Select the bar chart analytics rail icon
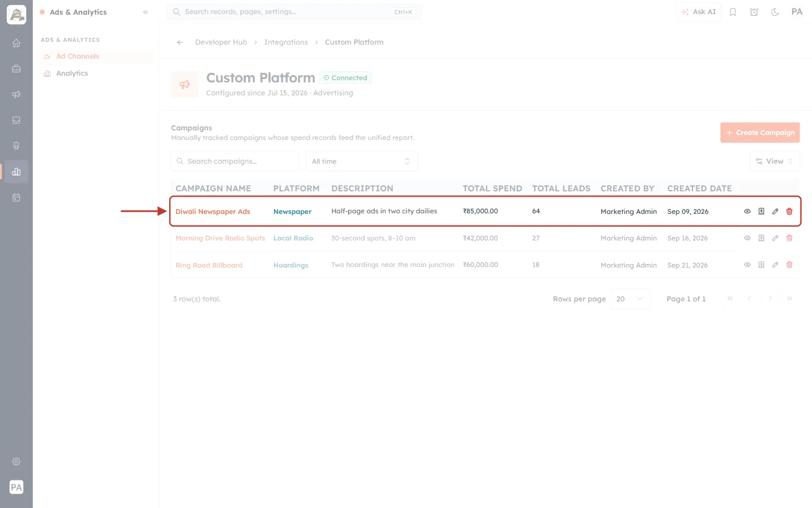Screen dimensions: 812x508 coord(16,172)
